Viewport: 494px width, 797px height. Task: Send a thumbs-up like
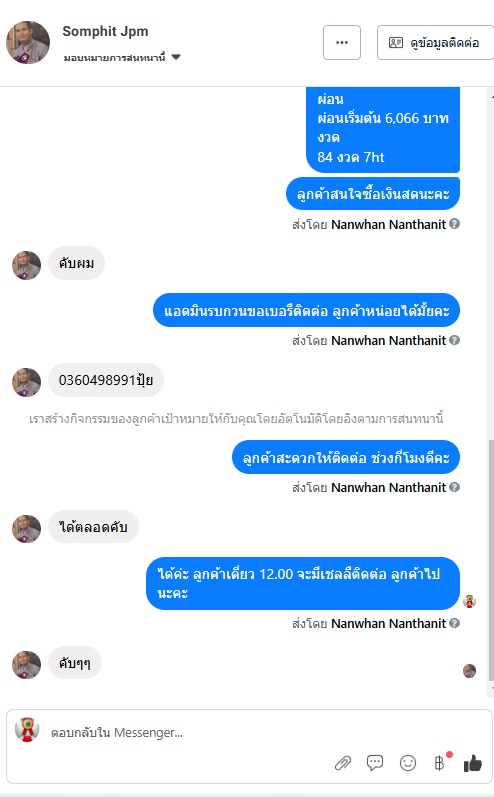click(473, 762)
